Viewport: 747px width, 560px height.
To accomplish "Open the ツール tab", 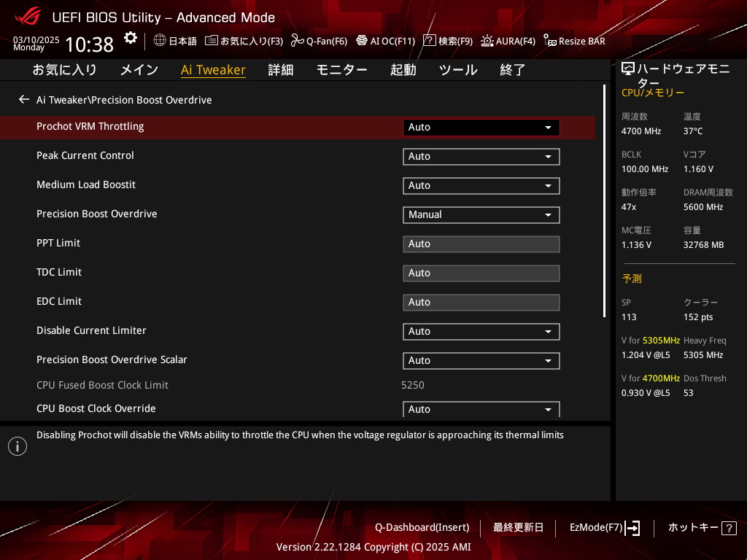I will coord(458,70).
